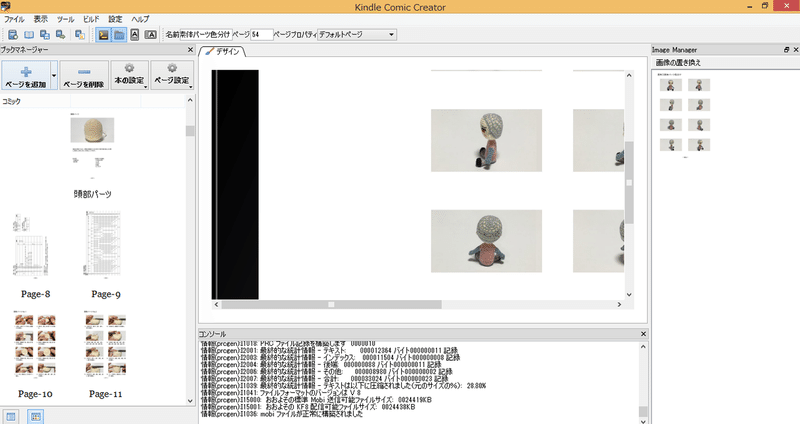800x424 pixels.
Task: Close the Image Manager panel
Action: [795, 49]
